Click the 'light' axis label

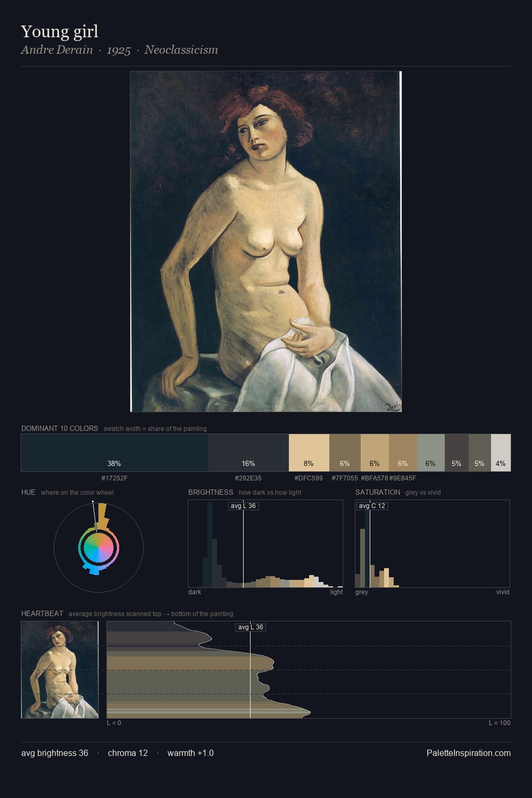(x=336, y=592)
